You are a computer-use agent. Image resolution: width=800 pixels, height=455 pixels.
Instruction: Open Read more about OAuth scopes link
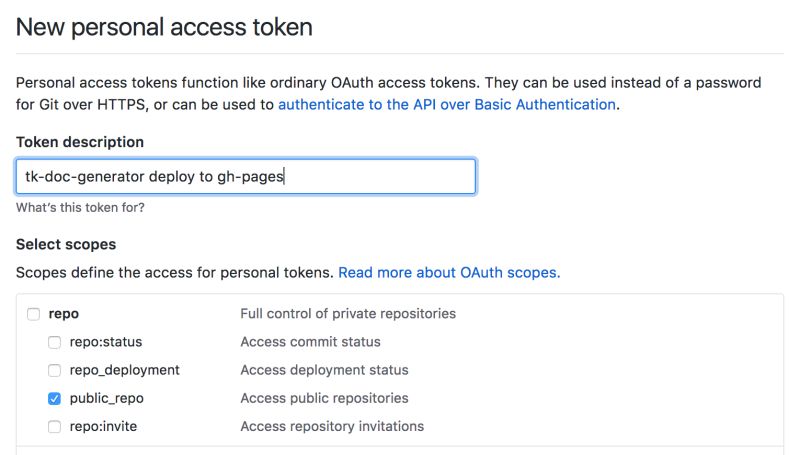point(449,272)
